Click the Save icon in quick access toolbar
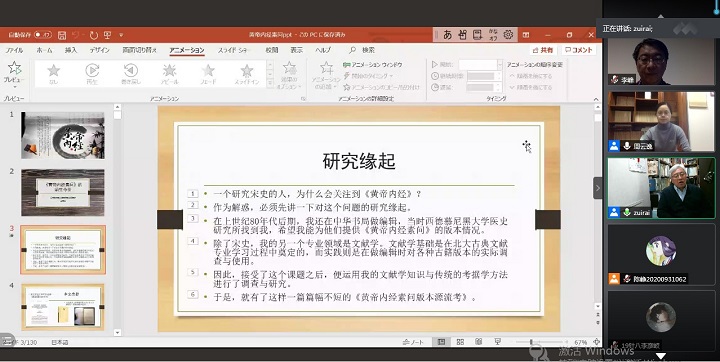The height and width of the screenshot is (362, 720). pyautogui.click(x=62, y=35)
